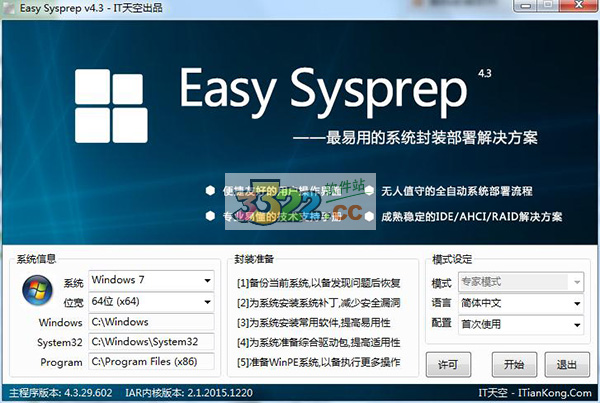Click the Windows 7 orb icon
The height and width of the screenshot is (403, 600).
pyautogui.click(x=37, y=290)
